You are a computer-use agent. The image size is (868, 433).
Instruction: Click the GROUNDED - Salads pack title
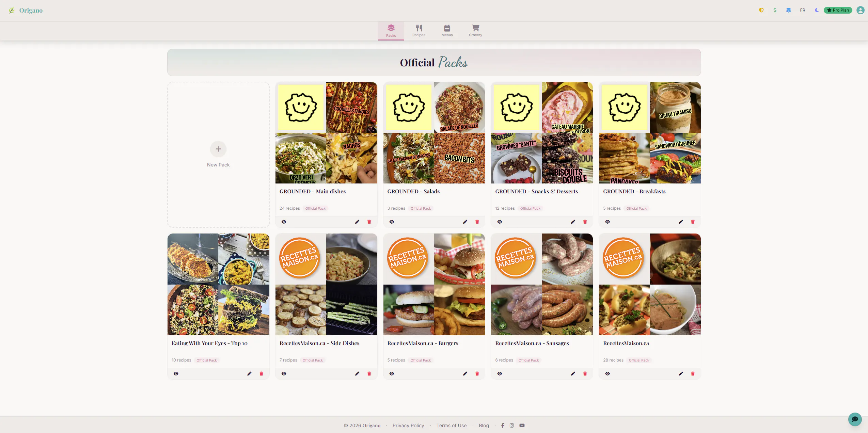point(413,192)
